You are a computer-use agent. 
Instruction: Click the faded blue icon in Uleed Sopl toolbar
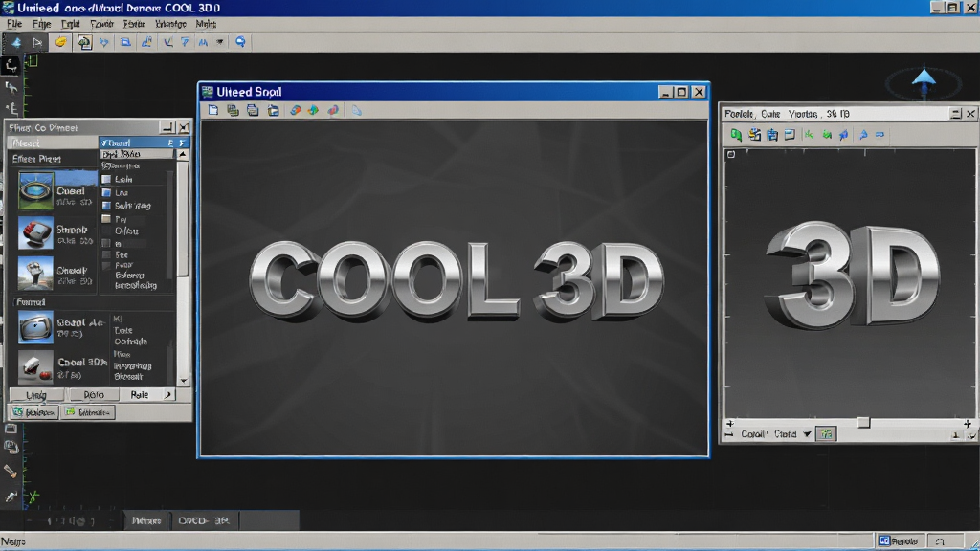(356, 111)
